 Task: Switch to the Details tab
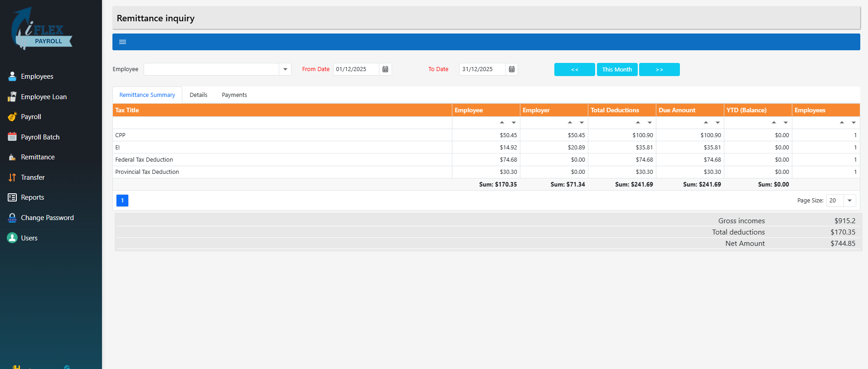[x=199, y=95]
